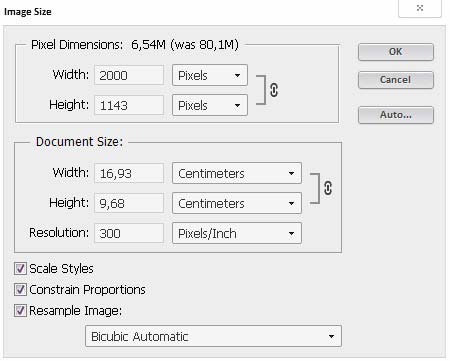The image size is (450, 361).
Task: Click the pixel Height field showing 1143
Action: (x=129, y=105)
